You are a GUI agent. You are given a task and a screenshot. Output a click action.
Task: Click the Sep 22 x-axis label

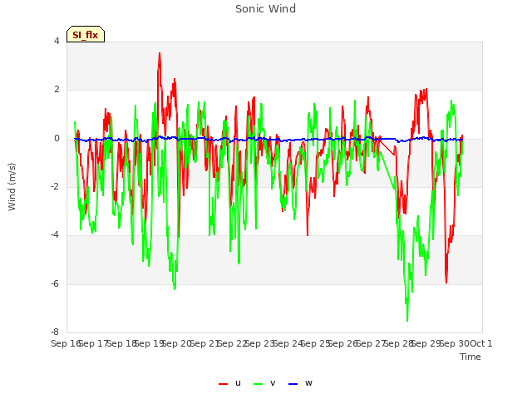click(x=232, y=343)
